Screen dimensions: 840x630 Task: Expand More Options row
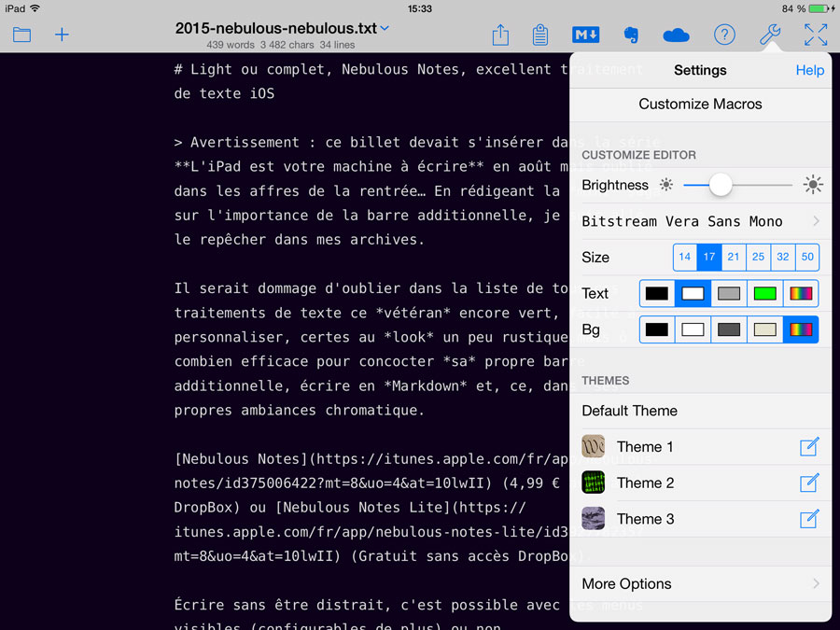coord(701,583)
